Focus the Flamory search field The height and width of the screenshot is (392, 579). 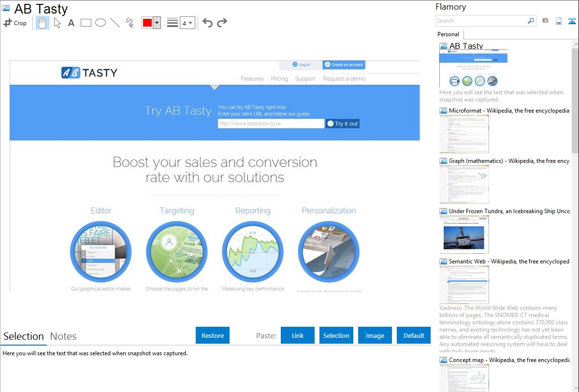[481, 21]
